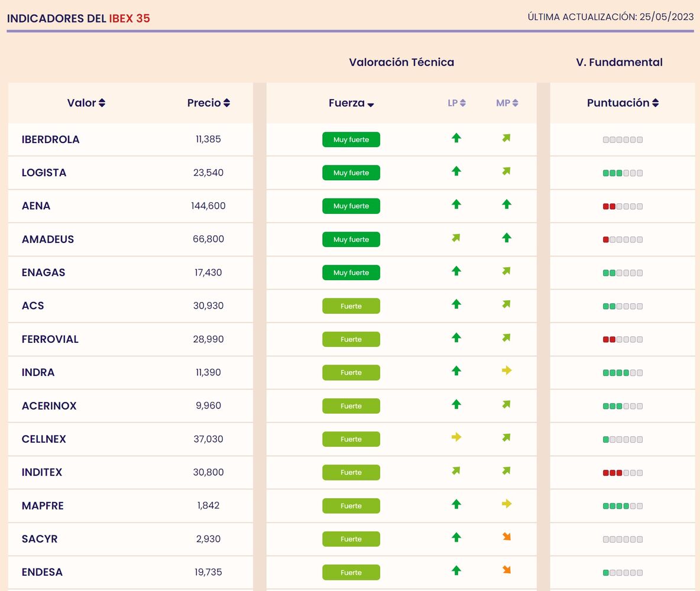
Task: Open the LOGISTA stock link
Action: tap(44, 173)
